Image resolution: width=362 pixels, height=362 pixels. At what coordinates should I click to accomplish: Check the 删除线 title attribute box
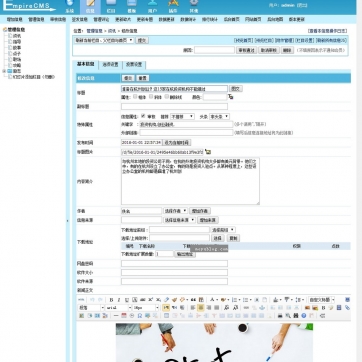coord(167,97)
